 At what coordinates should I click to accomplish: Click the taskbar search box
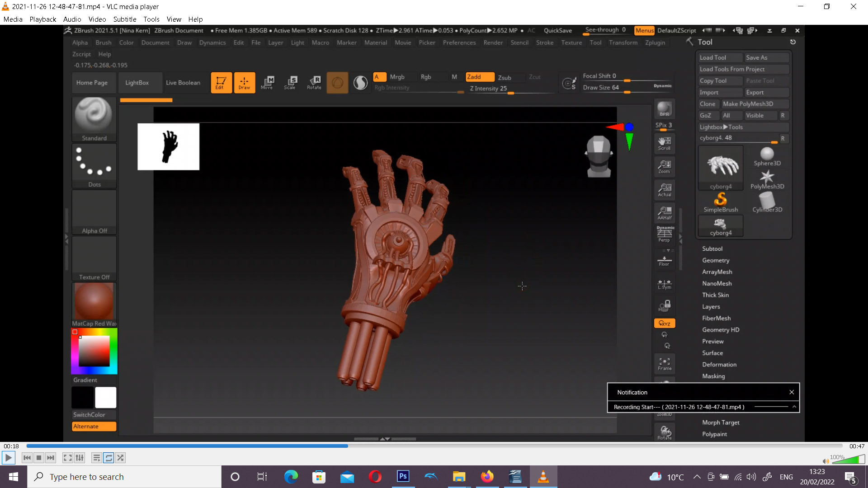[124, 477]
